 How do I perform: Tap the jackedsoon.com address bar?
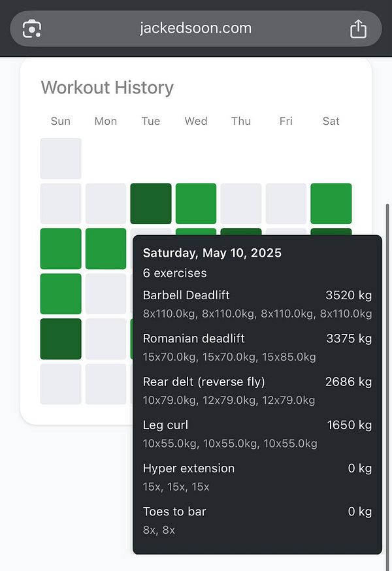coord(194,29)
